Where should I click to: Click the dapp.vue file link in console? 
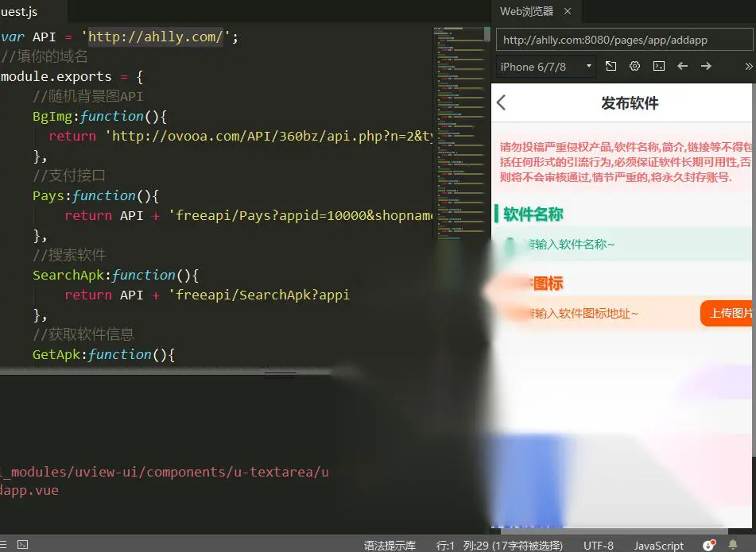coord(29,490)
